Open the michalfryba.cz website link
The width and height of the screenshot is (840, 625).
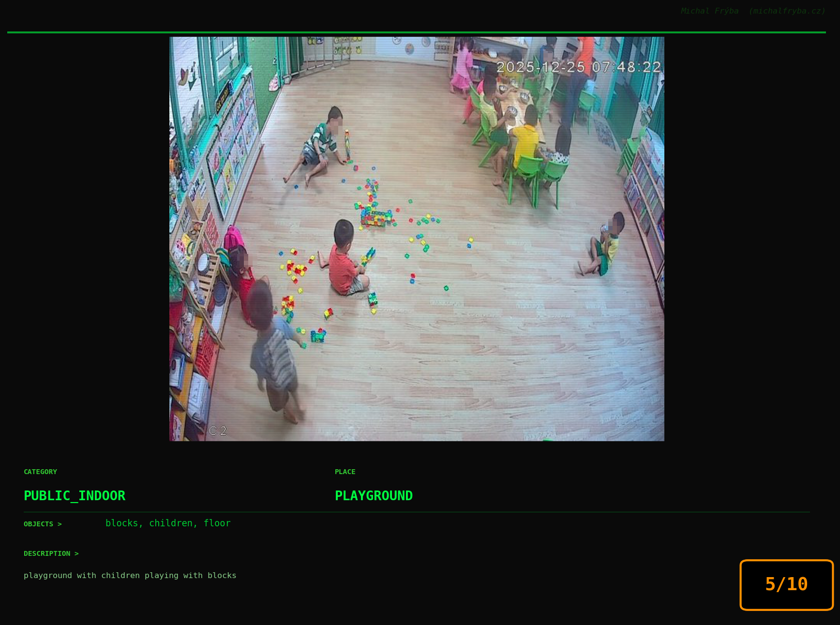click(x=787, y=11)
